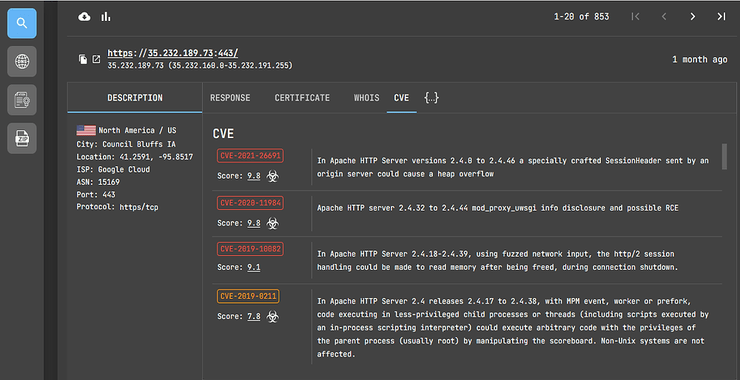Click the 'CVE' section heading

[x=223, y=134]
